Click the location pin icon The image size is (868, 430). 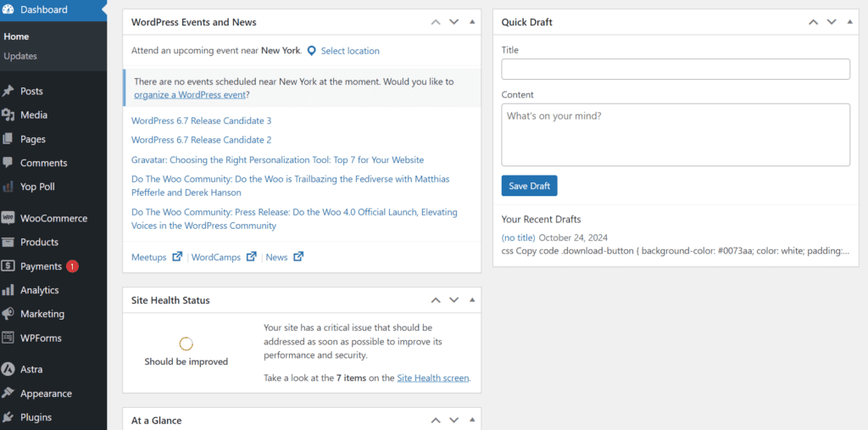[312, 51]
